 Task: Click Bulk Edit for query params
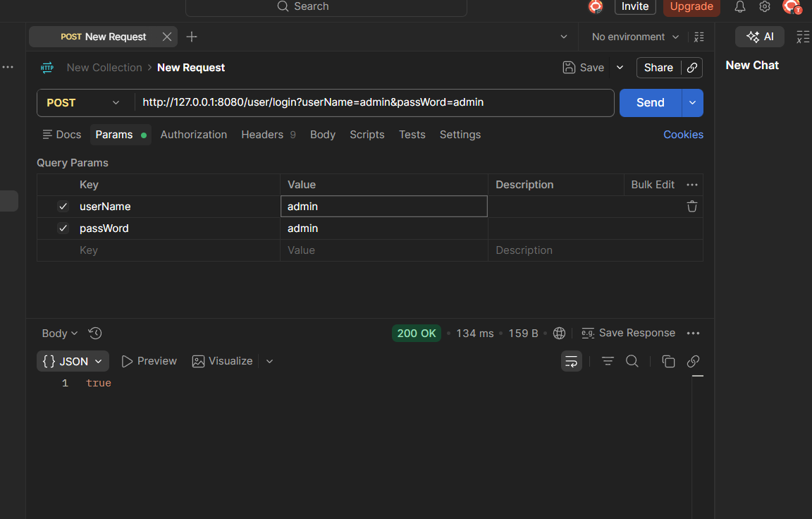653,185
